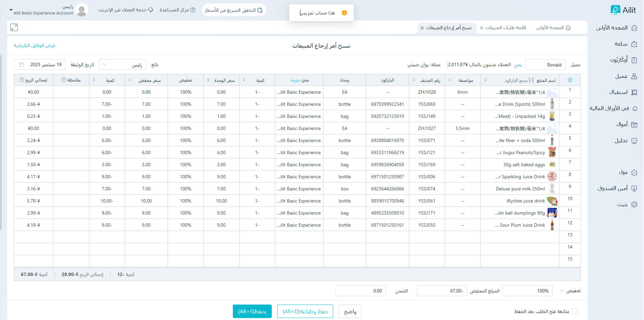The width and height of the screenshot is (644, 320).
Task: Click the table column settings gear icon
Action: tap(570, 80)
